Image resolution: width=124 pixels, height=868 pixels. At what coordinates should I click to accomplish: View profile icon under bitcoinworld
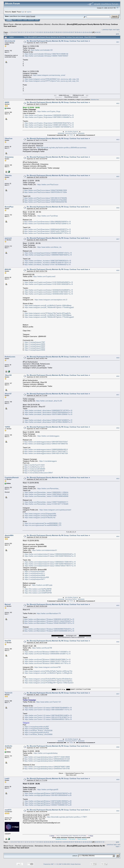pyautogui.click(x=6, y=62)
